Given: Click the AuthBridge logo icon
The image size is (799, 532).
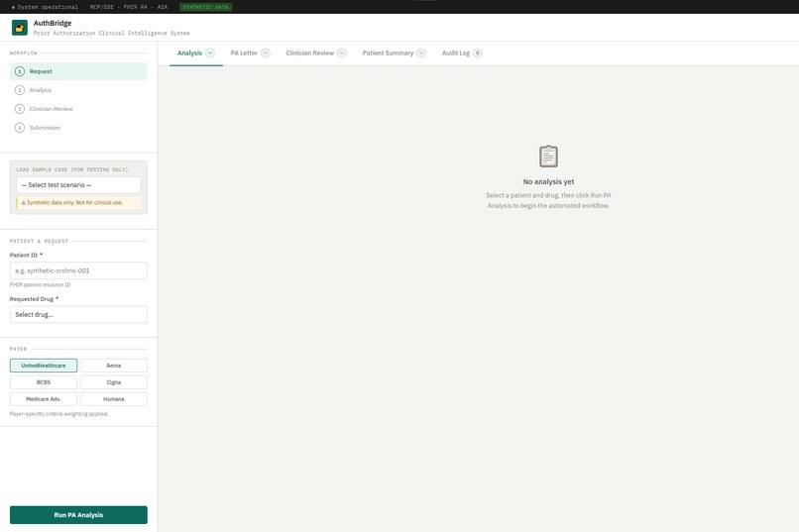Looking at the screenshot, I should pyautogui.click(x=20, y=28).
